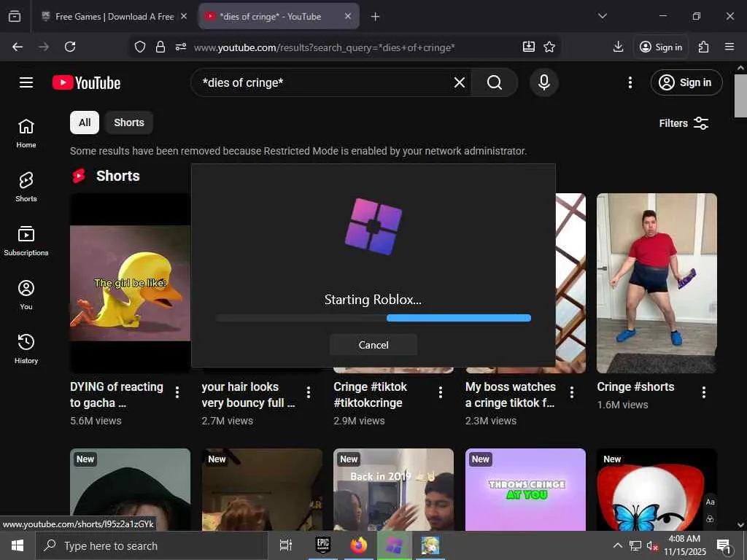Select the All filter chip
The image size is (747, 560).
coord(85,122)
